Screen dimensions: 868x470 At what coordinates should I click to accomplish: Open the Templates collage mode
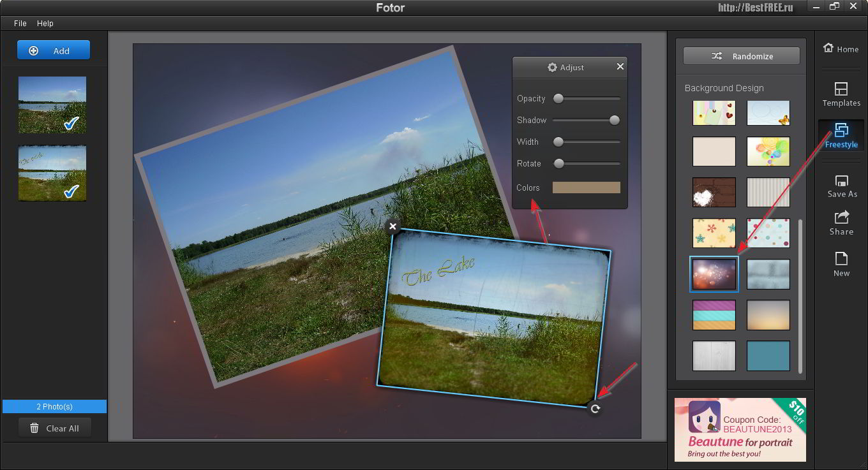841,94
